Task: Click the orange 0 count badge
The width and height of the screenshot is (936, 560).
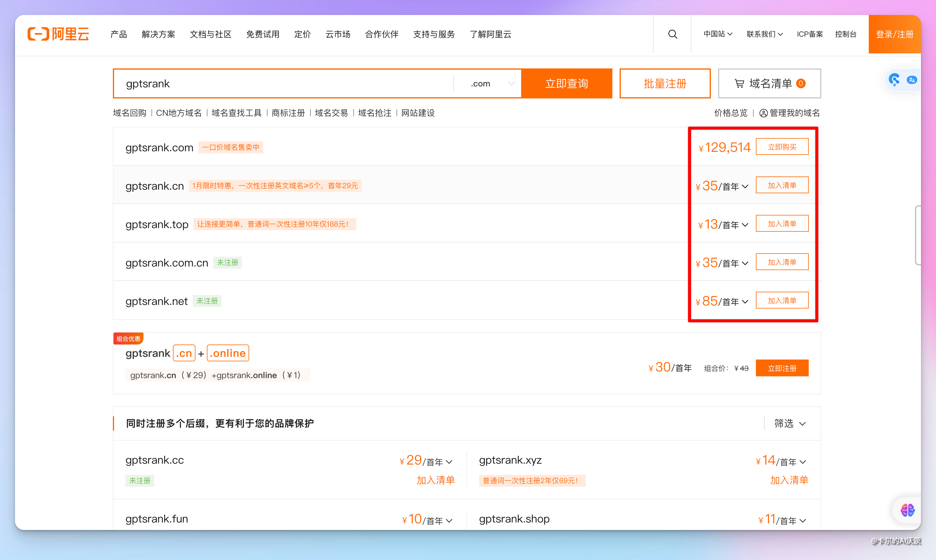Action: pos(801,83)
